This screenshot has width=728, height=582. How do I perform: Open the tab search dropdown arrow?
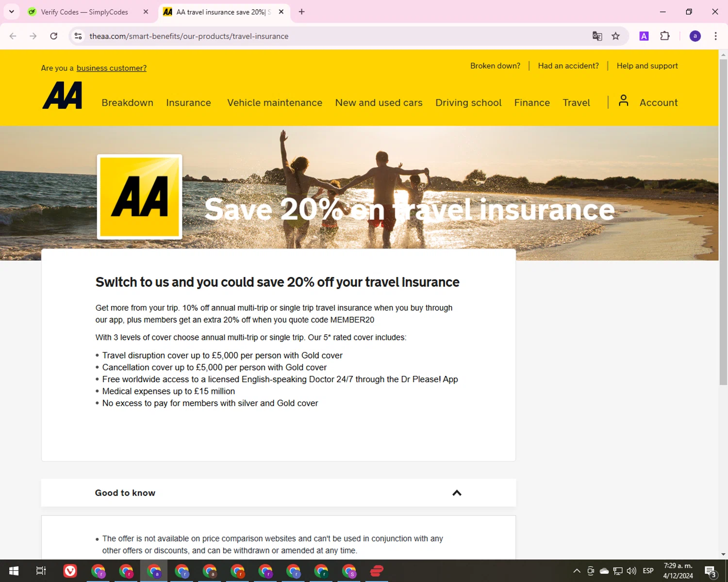coord(12,12)
